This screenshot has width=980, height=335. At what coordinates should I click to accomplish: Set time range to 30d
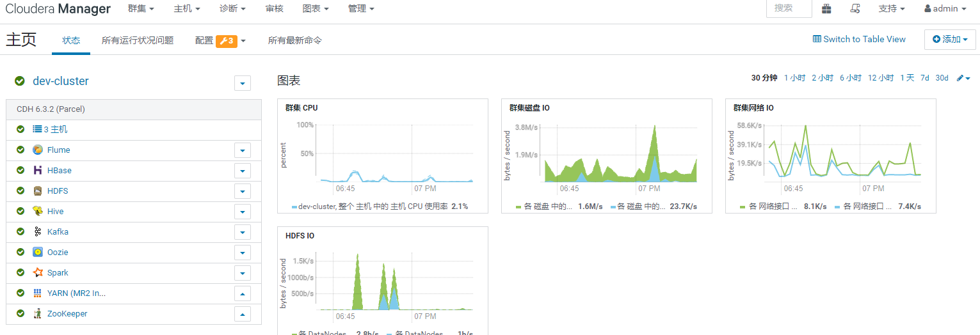pyautogui.click(x=942, y=78)
